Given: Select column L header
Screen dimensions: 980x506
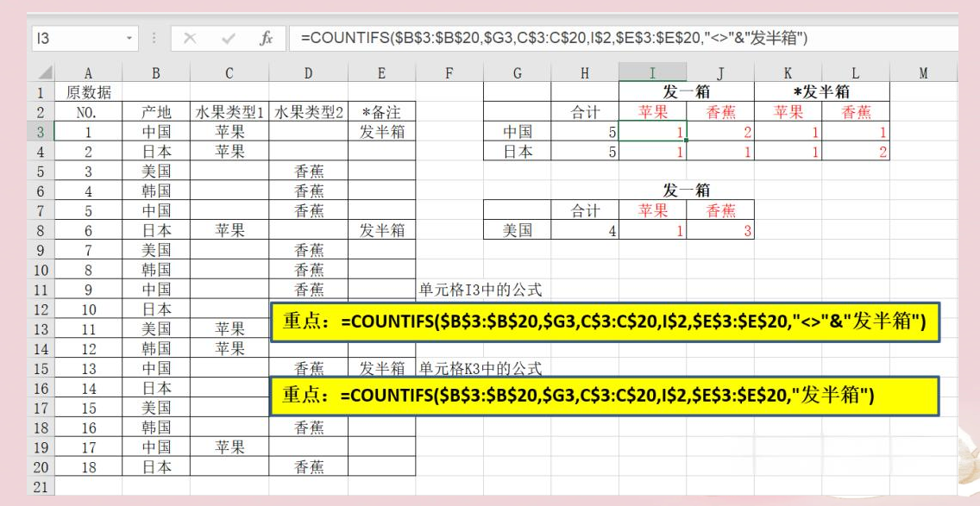Looking at the screenshot, I should tap(855, 73).
